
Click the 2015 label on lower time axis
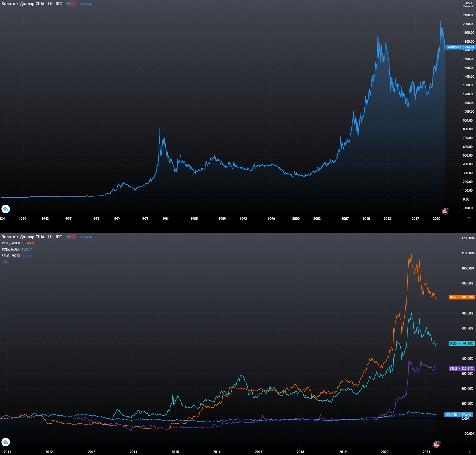point(175,452)
